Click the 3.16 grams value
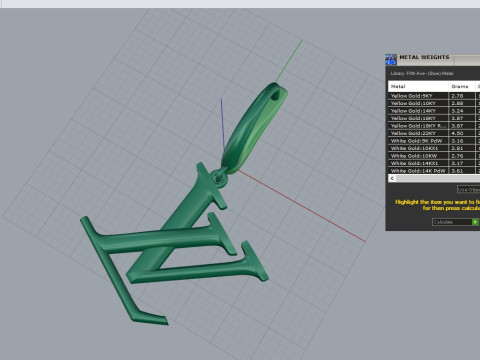This screenshot has width=480, height=360. coord(457,141)
